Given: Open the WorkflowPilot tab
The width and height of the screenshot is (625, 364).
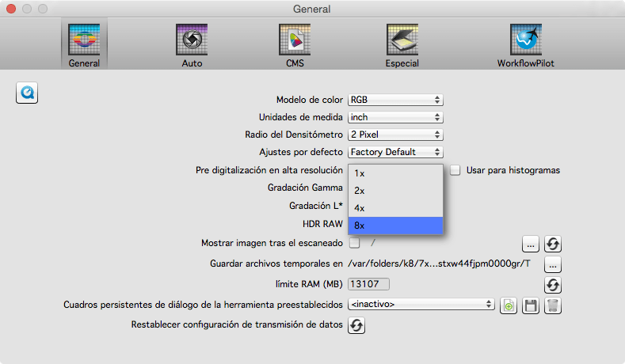Looking at the screenshot, I should tap(524, 44).
